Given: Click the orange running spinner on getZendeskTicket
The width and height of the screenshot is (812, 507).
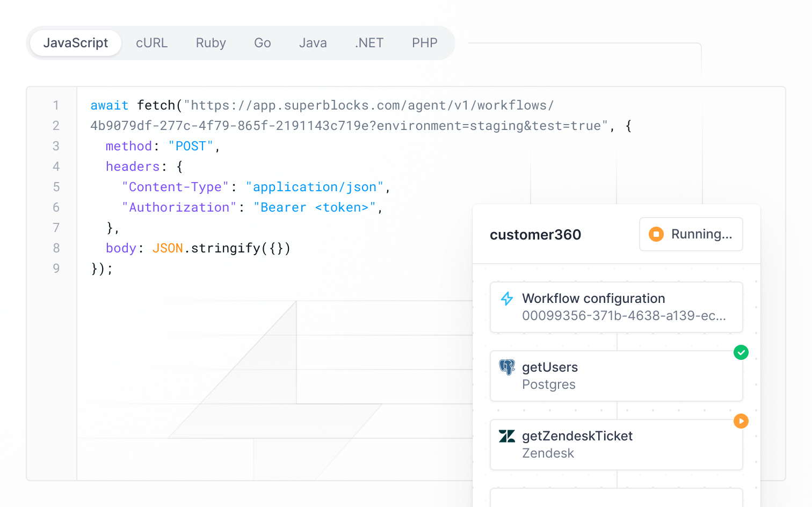Looking at the screenshot, I should (741, 421).
